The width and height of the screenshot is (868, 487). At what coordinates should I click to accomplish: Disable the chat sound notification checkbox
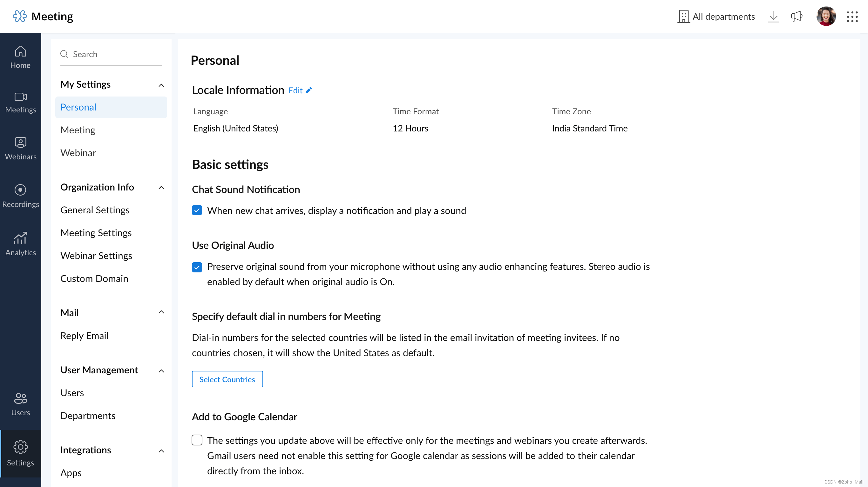(x=197, y=210)
